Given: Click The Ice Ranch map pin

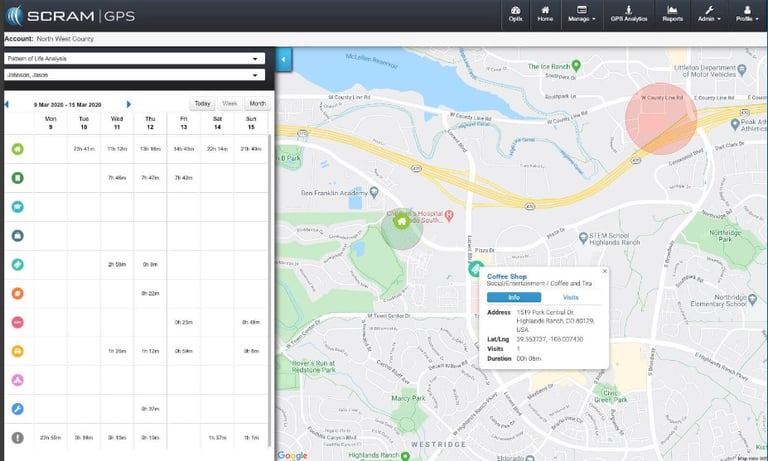Looking at the screenshot, I should [576, 65].
